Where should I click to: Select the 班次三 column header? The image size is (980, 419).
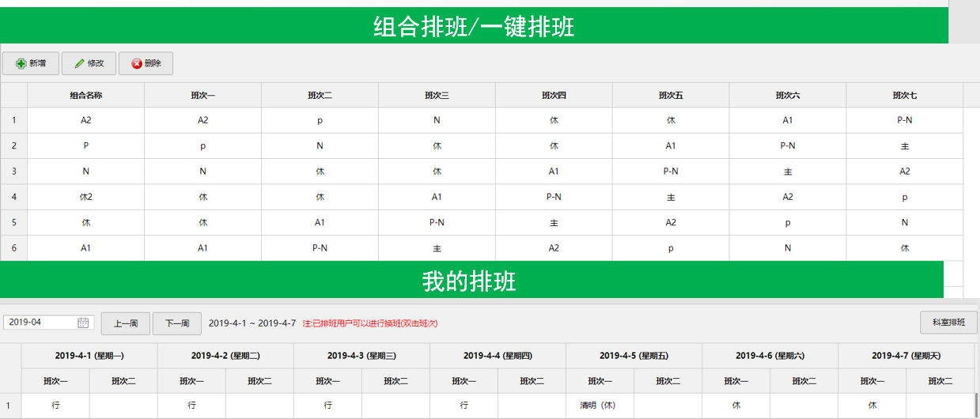tap(437, 95)
